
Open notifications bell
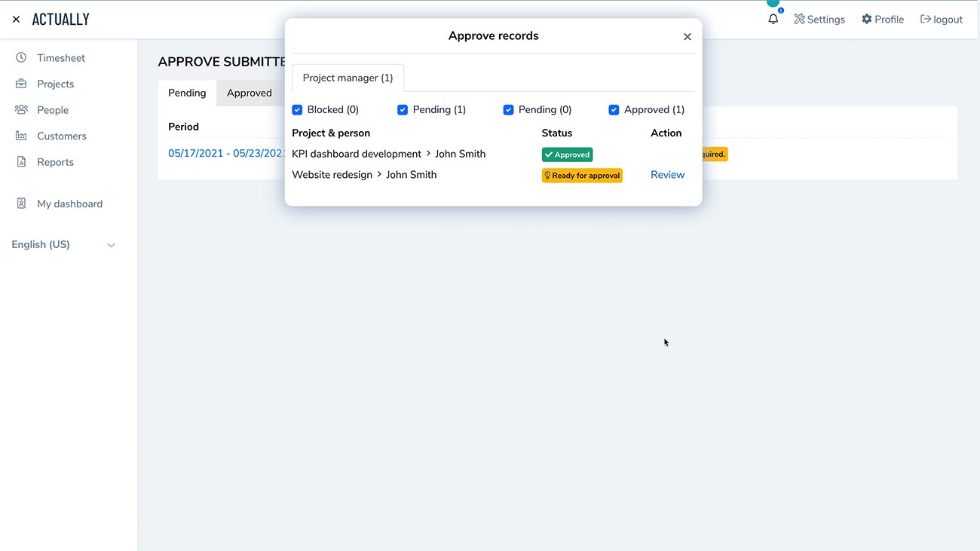773,19
